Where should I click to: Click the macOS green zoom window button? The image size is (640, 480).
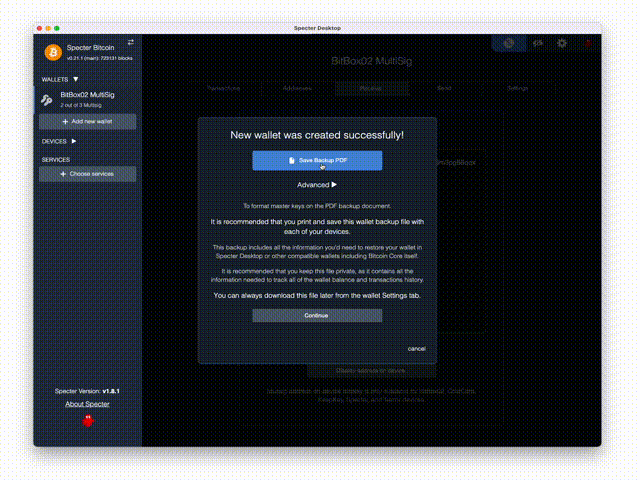[x=57, y=28]
